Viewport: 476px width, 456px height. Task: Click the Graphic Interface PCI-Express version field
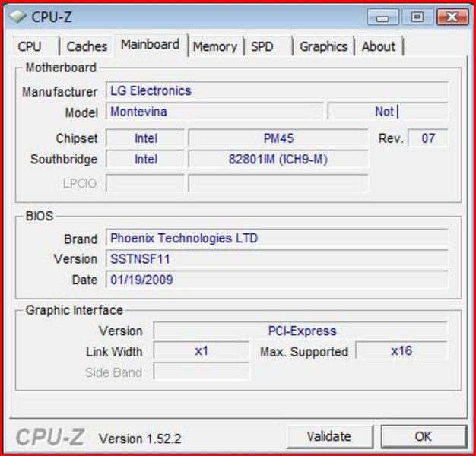[x=301, y=331]
